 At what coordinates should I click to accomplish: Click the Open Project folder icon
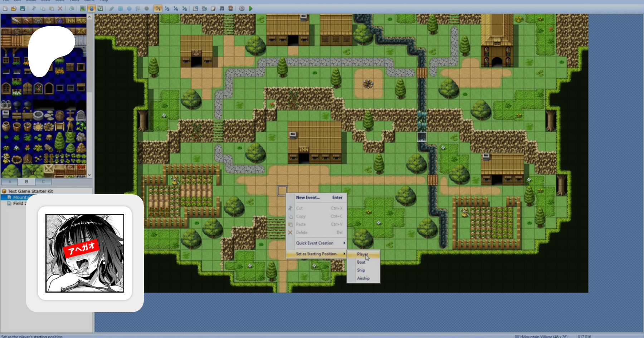(14, 8)
